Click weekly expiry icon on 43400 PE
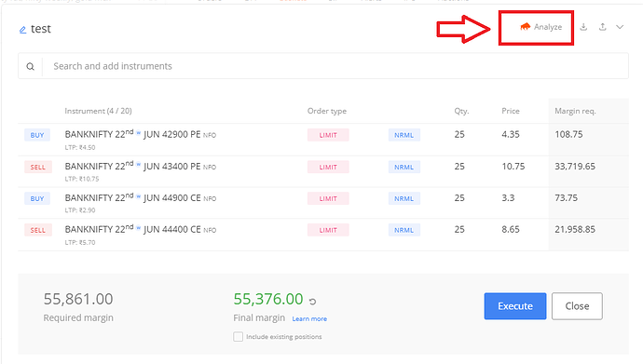The width and height of the screenshot is (643, 364). (x=138, y=165)
